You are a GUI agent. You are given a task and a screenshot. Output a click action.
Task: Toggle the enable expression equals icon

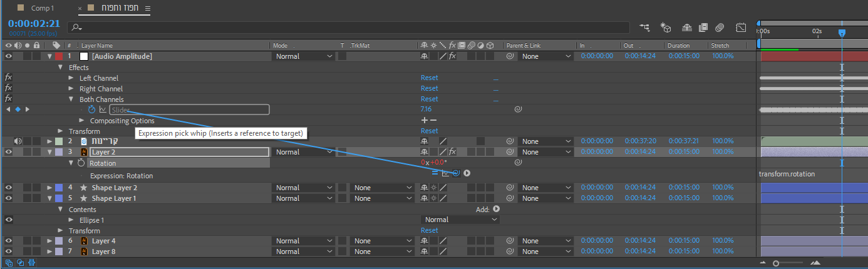coord(435,173)
